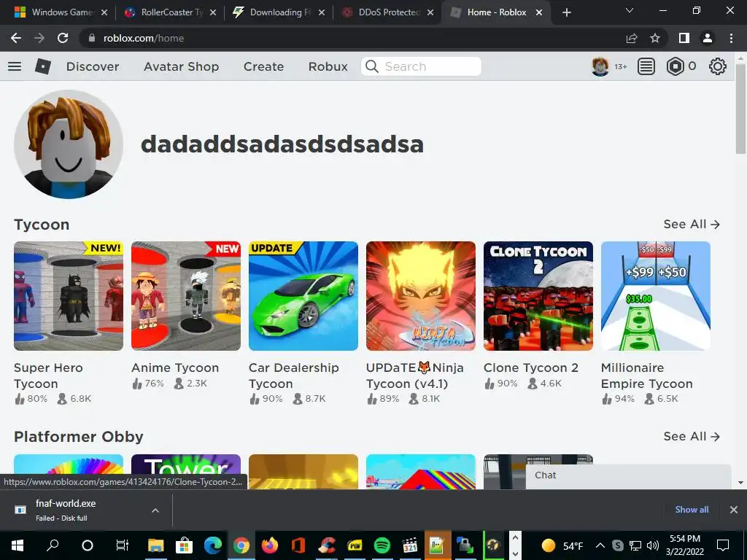This screenshot has width=747, height=560.
Task: Open Microsoft Store from taskbar
Action: coord(184,545)
